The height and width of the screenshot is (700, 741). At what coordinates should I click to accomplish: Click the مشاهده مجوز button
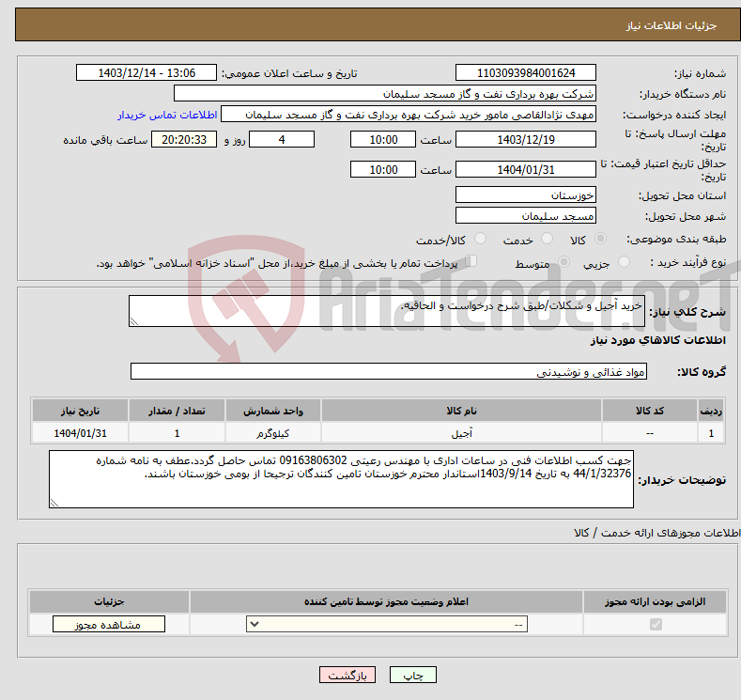coord(109,625)
